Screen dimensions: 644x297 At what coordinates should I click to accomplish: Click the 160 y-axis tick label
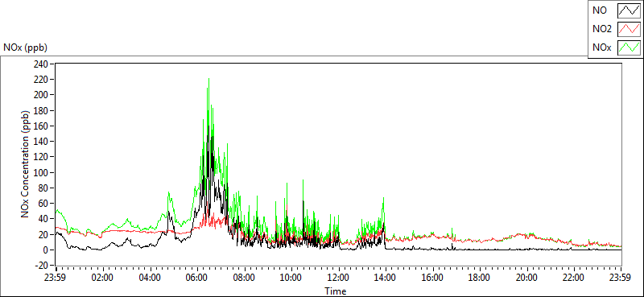(x=42, y=126)
